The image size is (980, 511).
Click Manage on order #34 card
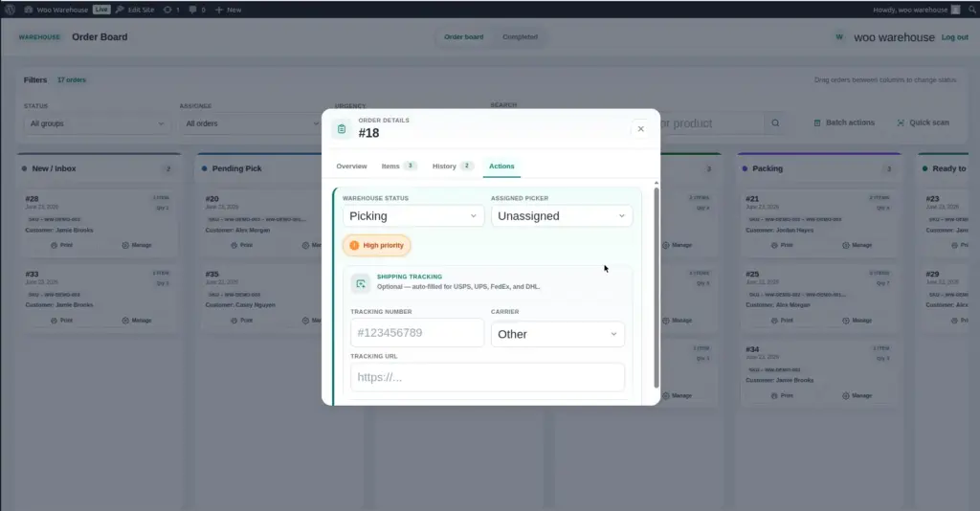click(857, 396)
